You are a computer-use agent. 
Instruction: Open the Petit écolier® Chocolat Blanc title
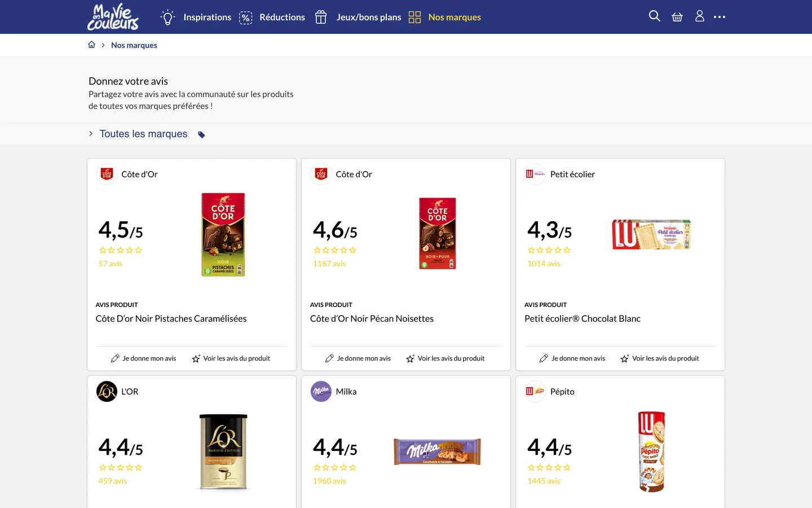(582, 319)
